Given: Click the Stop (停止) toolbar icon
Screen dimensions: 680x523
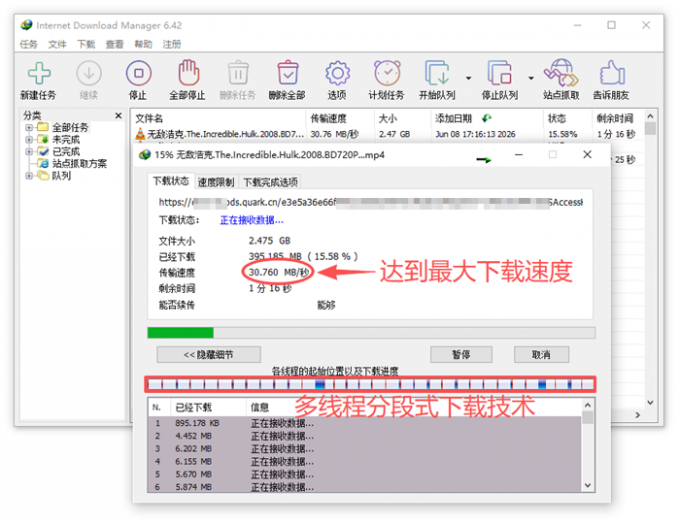Looking at the screenshot, I should coord(138,73).
